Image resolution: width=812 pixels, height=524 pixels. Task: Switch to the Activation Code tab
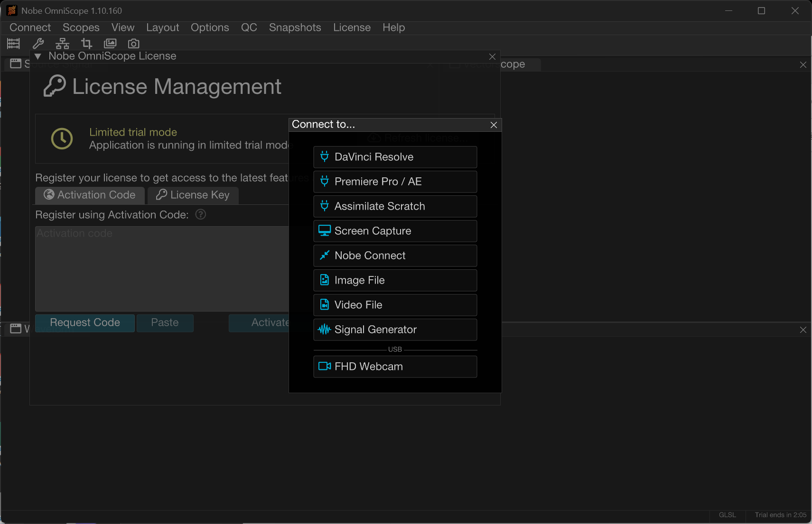pyautogui.click(x=90, y=195)
